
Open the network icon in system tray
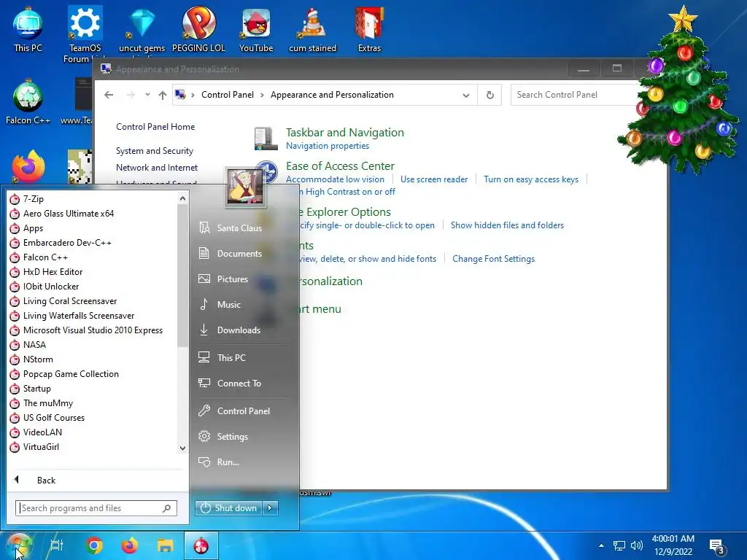(x=619, y=545)
